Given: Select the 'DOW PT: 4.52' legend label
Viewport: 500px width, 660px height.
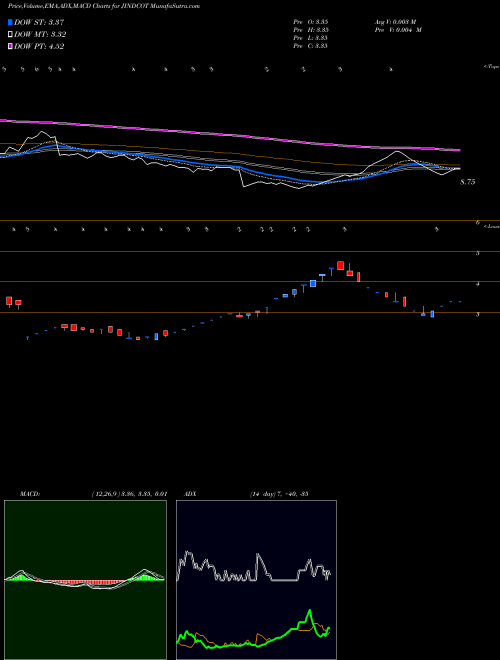Looking at the screenshot, I should tap(39, 47).
